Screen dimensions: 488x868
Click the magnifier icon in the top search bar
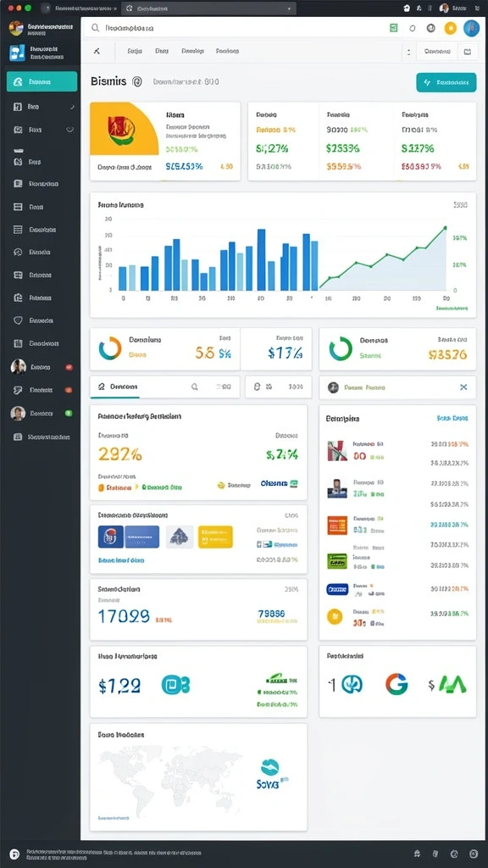point(95,28)
